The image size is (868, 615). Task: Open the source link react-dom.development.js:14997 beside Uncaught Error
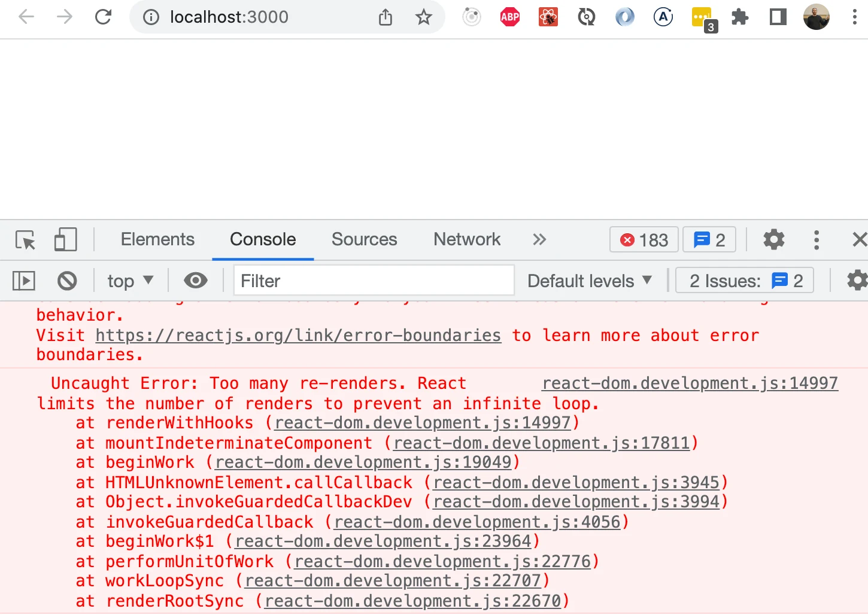pyautogui.click(x=690, y=383)
